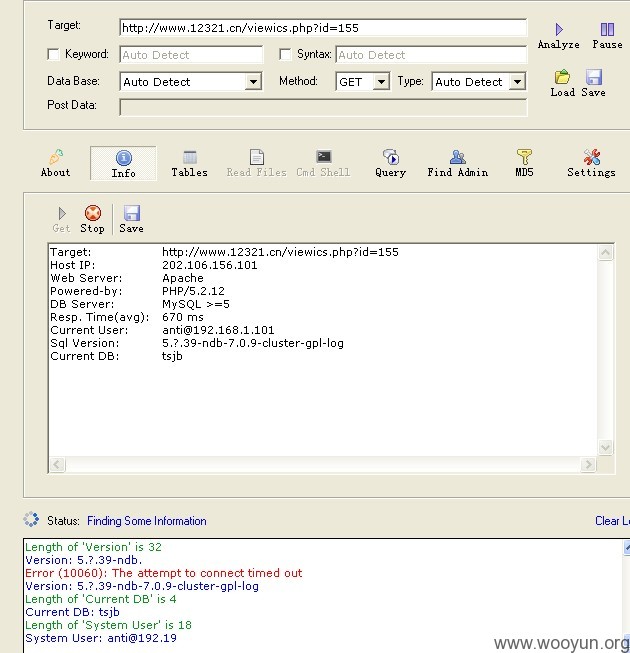Click log line 'Current DB: tsjb'
The image size is (630, 653).
72,612
